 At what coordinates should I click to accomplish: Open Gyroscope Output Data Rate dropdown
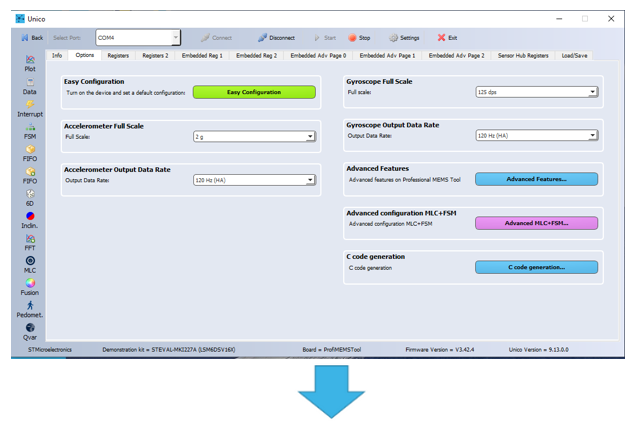click(537, 135)
